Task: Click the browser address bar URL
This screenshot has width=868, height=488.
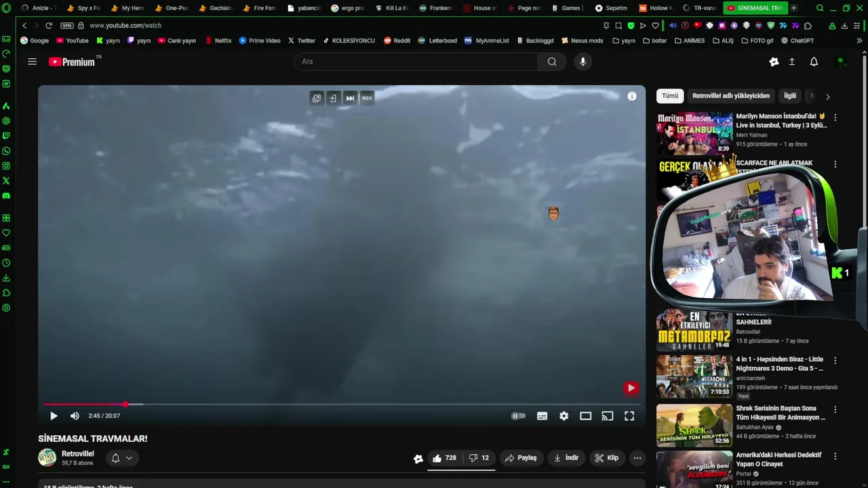Action: tap(125, 26)
